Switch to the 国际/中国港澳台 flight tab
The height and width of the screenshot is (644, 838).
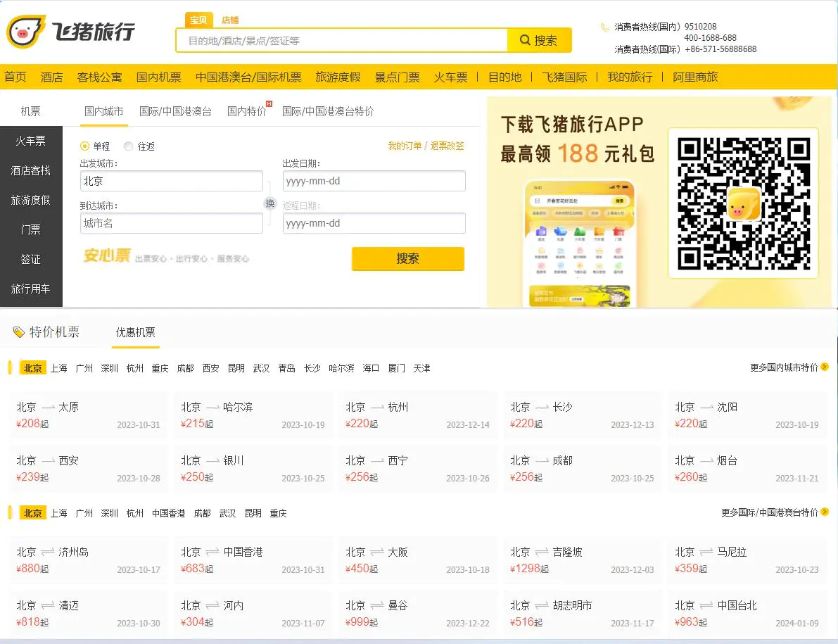click(175, 111)
